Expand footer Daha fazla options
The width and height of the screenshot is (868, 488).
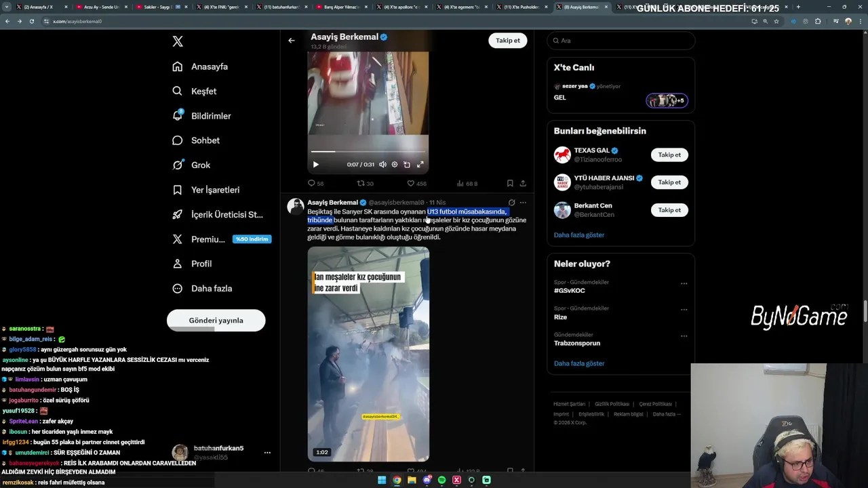tap(666, 414)
